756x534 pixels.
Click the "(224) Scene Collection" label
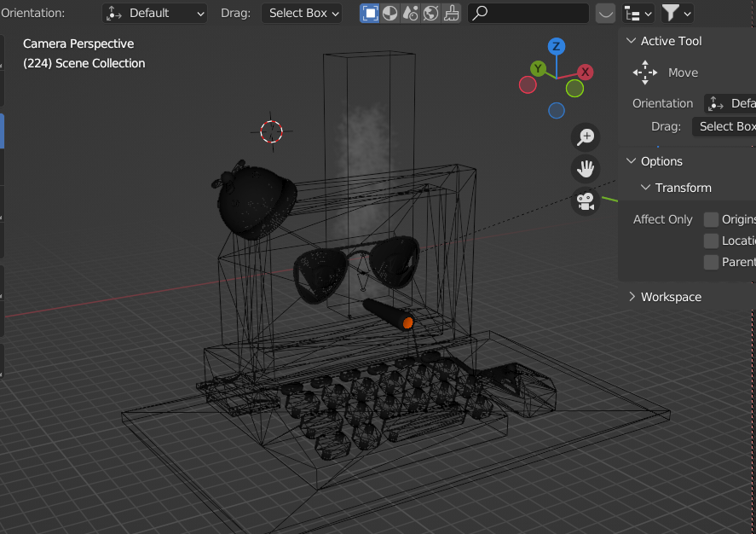(x=84, y=63)
